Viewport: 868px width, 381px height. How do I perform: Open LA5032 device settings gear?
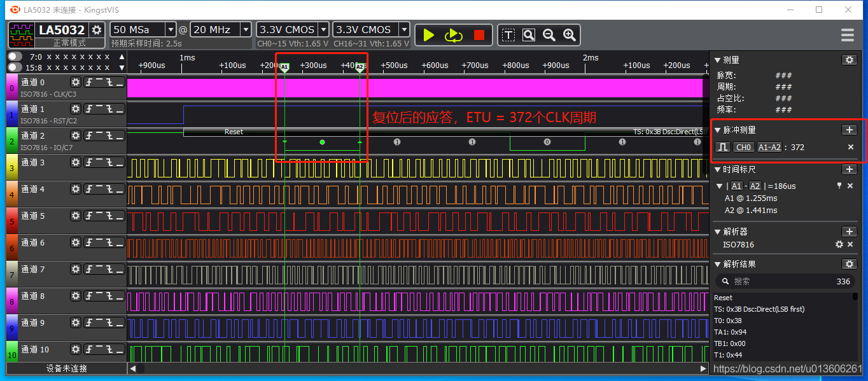click(x=97, y=30)
